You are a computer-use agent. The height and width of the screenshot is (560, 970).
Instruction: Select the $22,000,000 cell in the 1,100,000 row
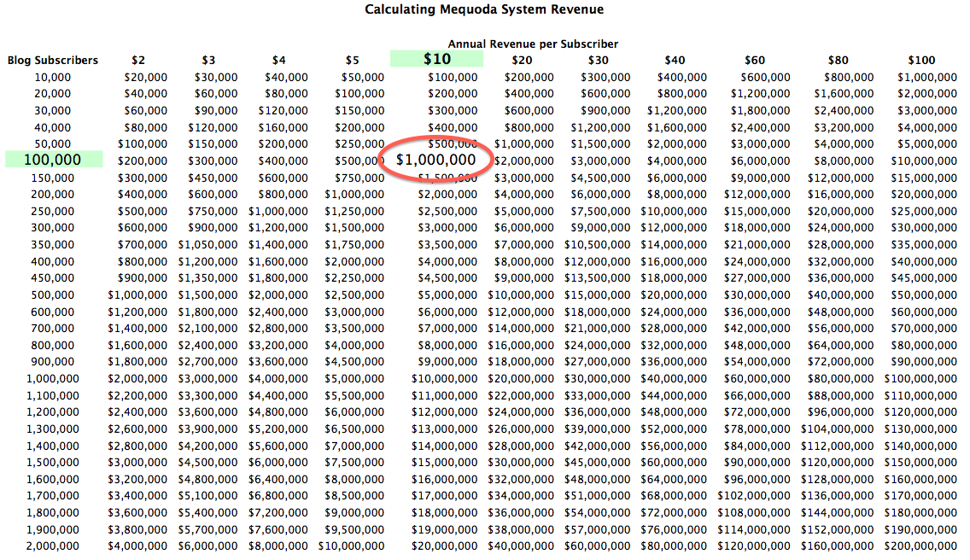(x=521, y=395)
